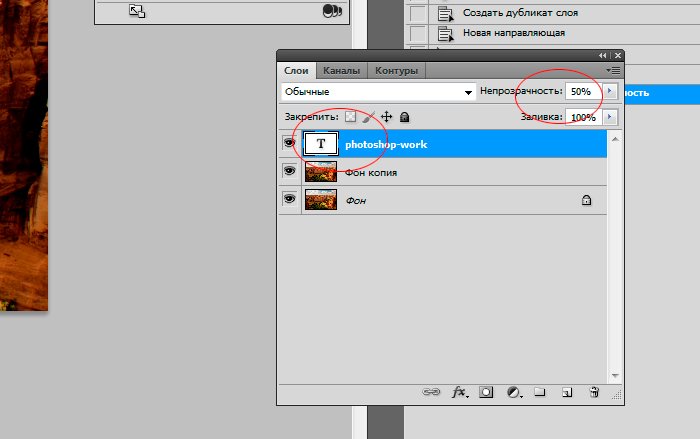Viewport: 700px width, 439px height.
Task: Click the three-circles icon in top panel
Action: point(332,11)
